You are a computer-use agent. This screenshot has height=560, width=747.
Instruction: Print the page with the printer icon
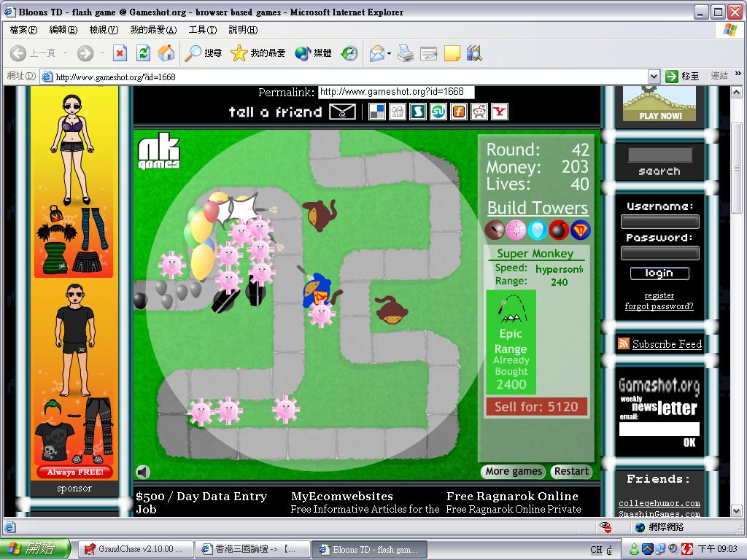tap(406, 52)
